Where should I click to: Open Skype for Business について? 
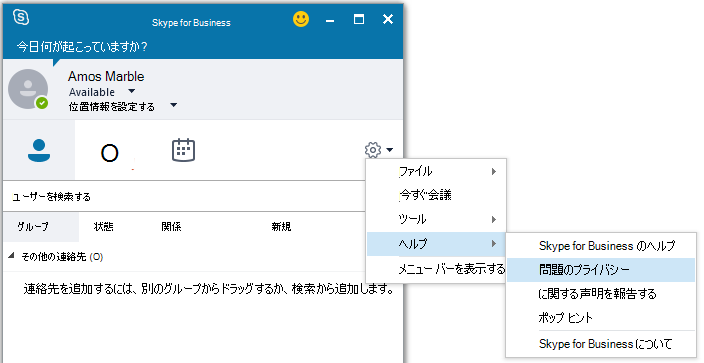[601, 344]
